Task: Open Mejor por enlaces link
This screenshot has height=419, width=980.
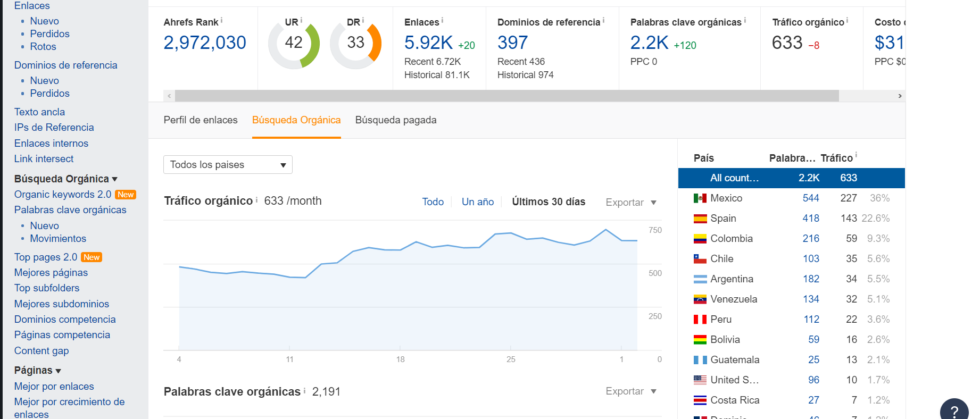Action: pyautogui.click(x=54, y=387)
